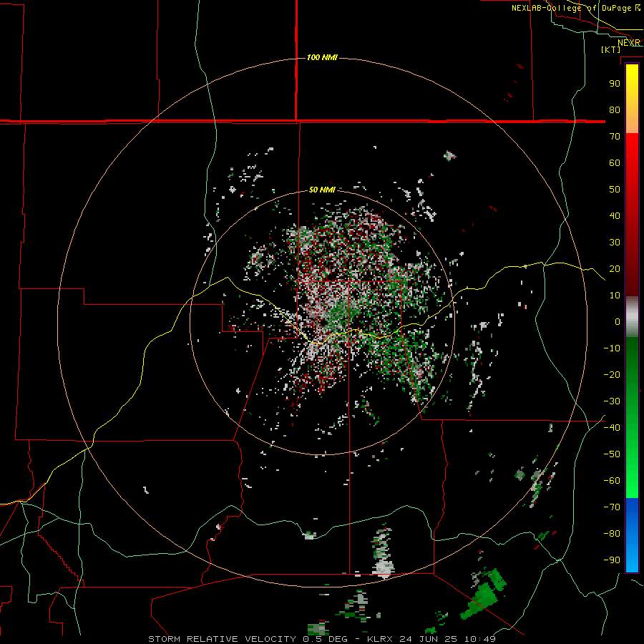
Task: Select the yellow-orange top segment of the color bar
Action: 632,99
